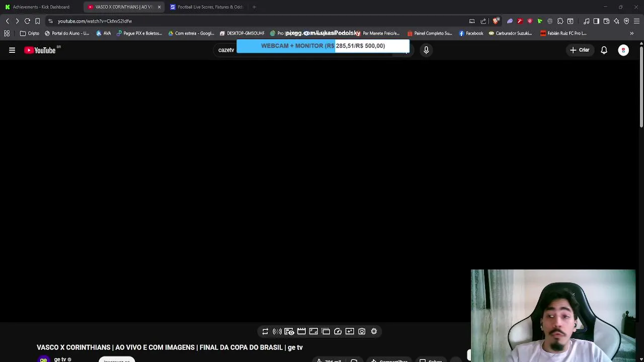Open player toolbar settings gear
644x362 pixels.
374,331
